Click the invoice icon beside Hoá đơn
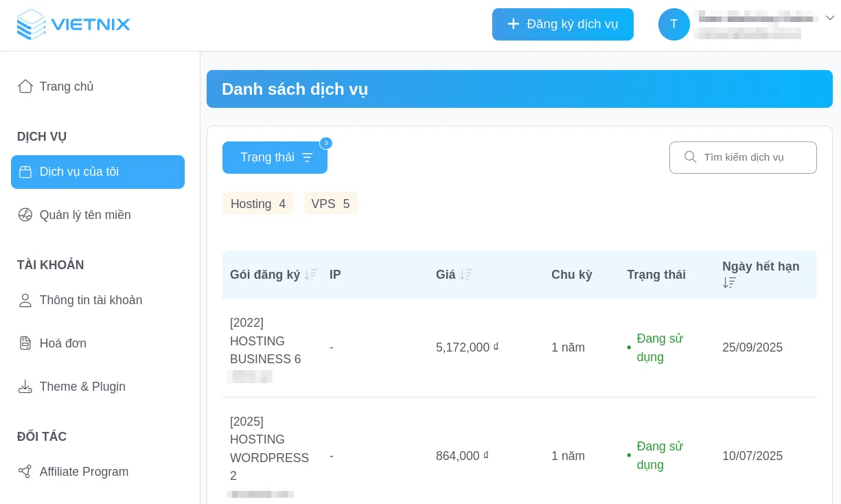The height and width of the screenshot is (504, 841). pyautogui.click(x=25, y=343)
